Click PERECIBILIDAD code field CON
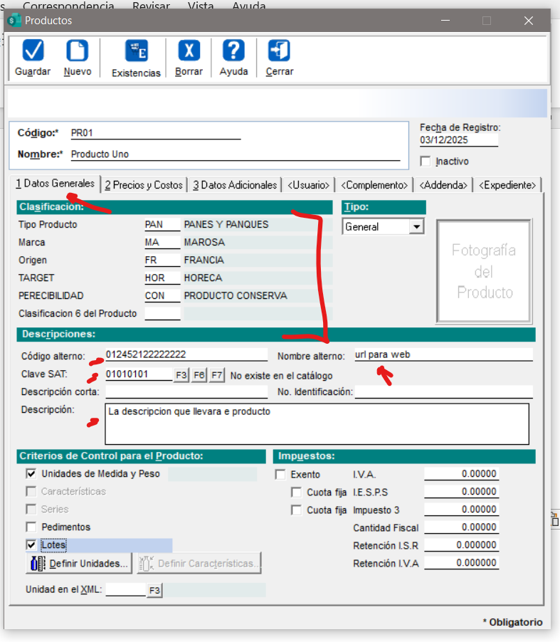 click(162, 296)
